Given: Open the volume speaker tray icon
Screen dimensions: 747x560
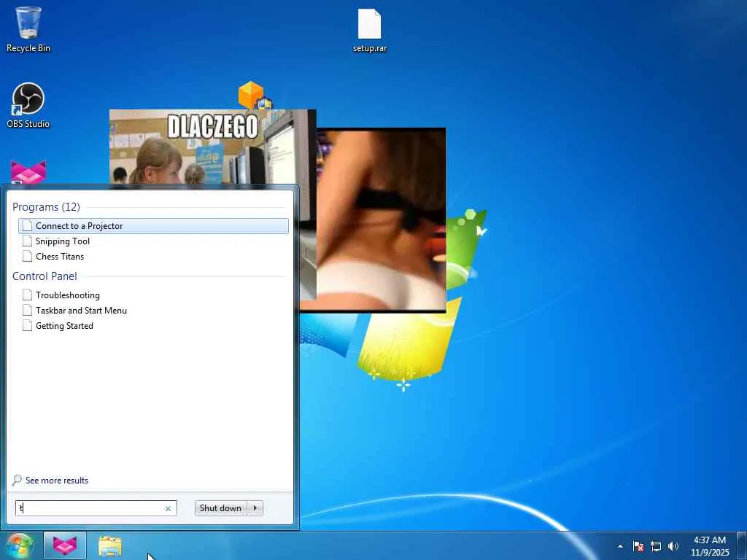Looking at the screenshot, I should [673, 546].
